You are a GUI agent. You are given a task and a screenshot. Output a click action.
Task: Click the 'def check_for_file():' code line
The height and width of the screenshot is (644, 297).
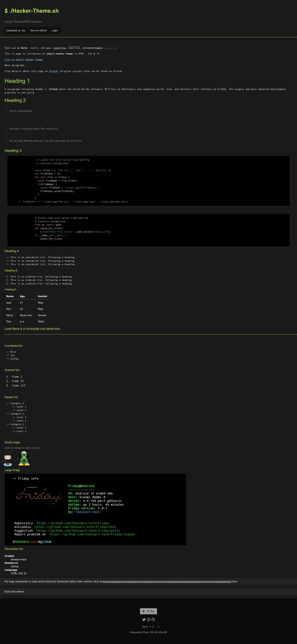[49, 228]
